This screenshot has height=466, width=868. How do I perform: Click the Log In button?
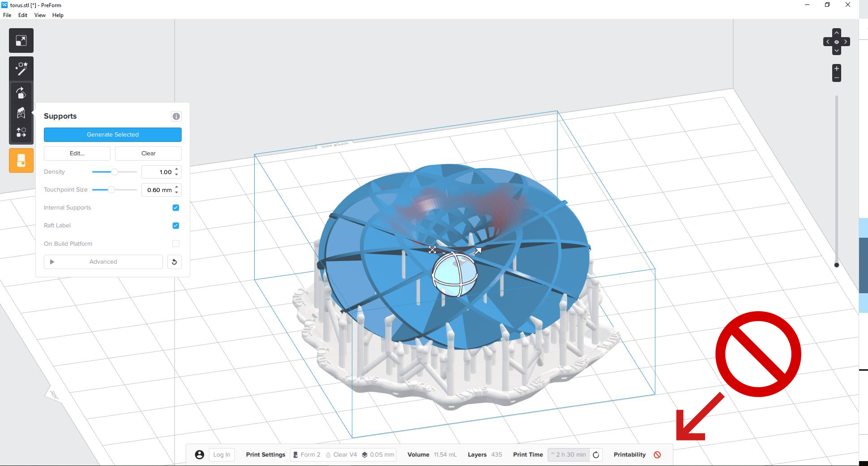[222, 455]
